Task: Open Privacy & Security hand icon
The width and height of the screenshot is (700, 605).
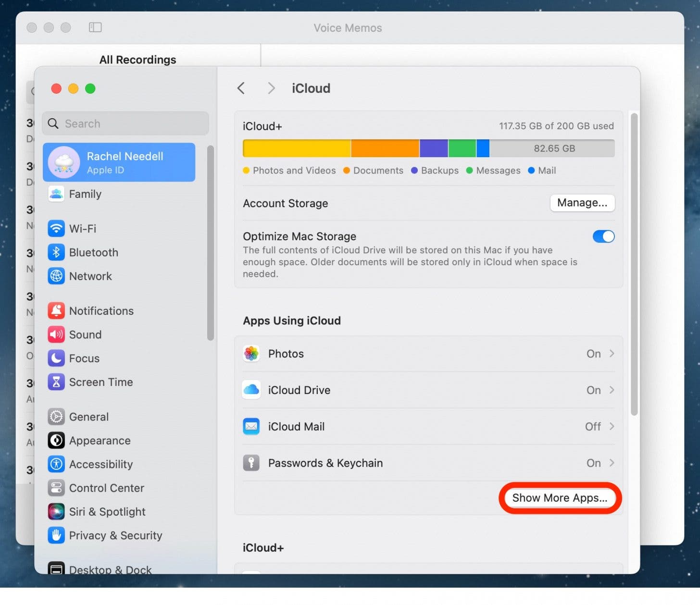Action: pyautogui.click(x=56, y=535)
